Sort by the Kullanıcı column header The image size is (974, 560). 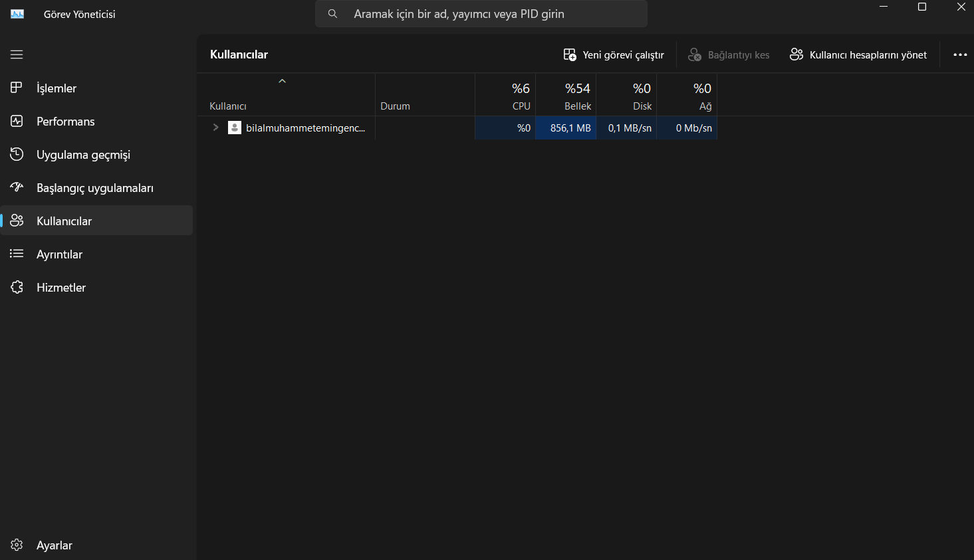(x=287, y=94)
